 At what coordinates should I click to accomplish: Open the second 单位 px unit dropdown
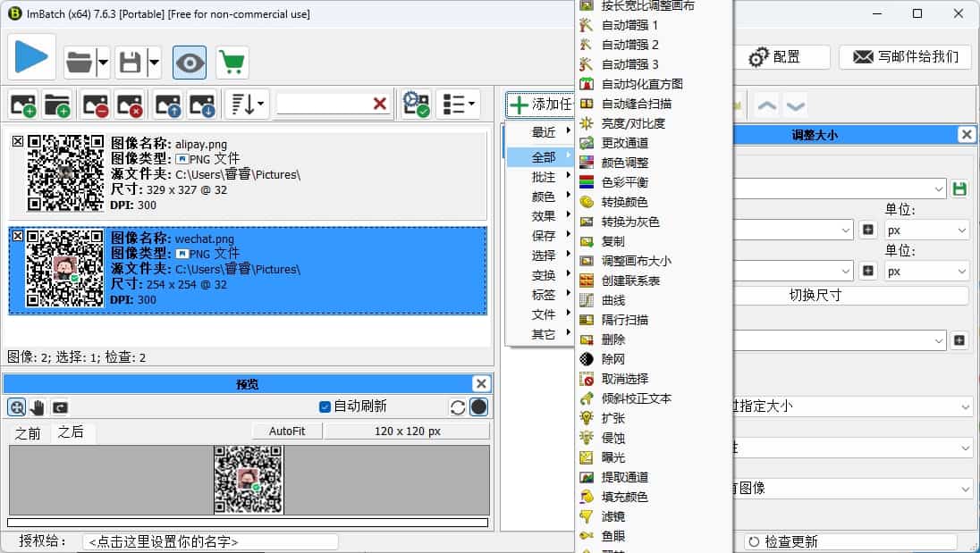(926, 272)
